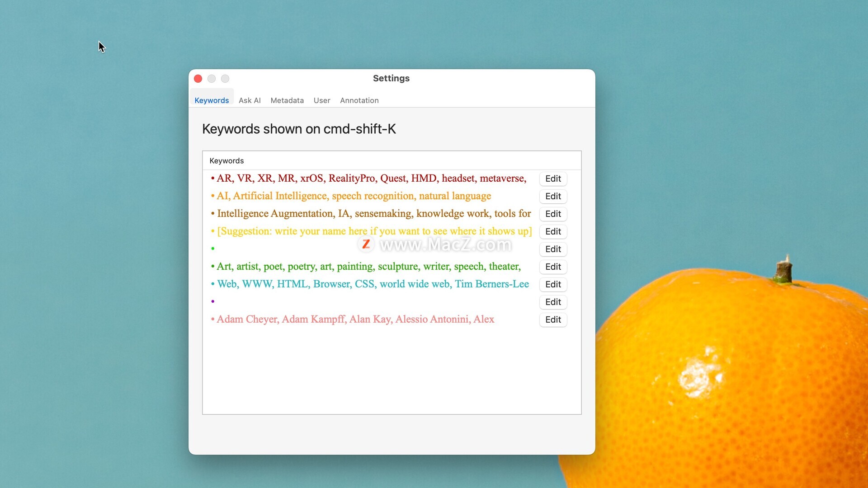
Task: Switch to the Keywords tab
Action: tap(212, 100)
